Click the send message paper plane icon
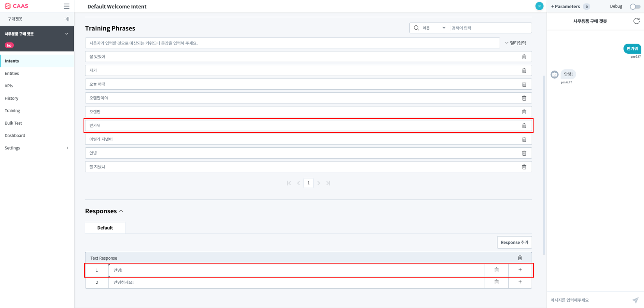The width and height of the screenshot is (644, 308). [x=635, y=300]
